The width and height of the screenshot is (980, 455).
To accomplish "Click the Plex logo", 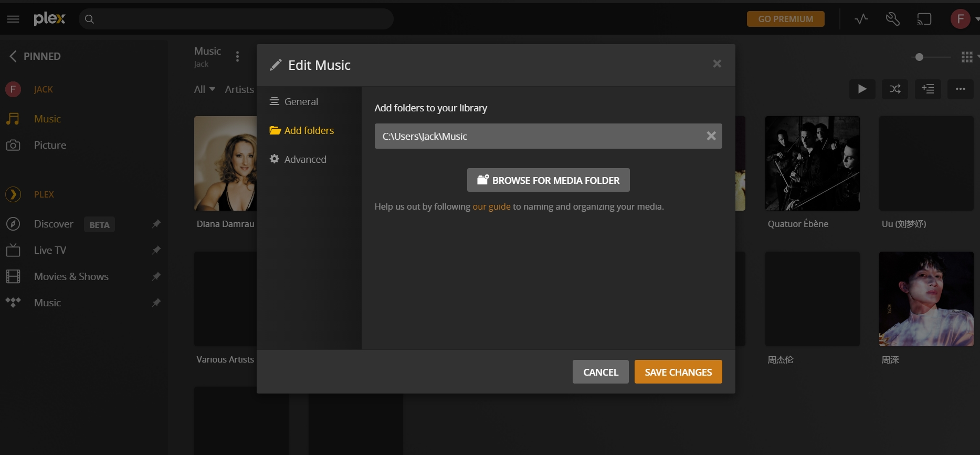I will (x=49, y=19).
